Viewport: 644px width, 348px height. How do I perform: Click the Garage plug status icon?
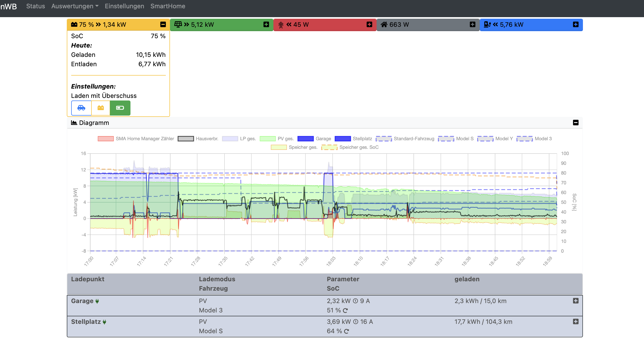(97, 301)
